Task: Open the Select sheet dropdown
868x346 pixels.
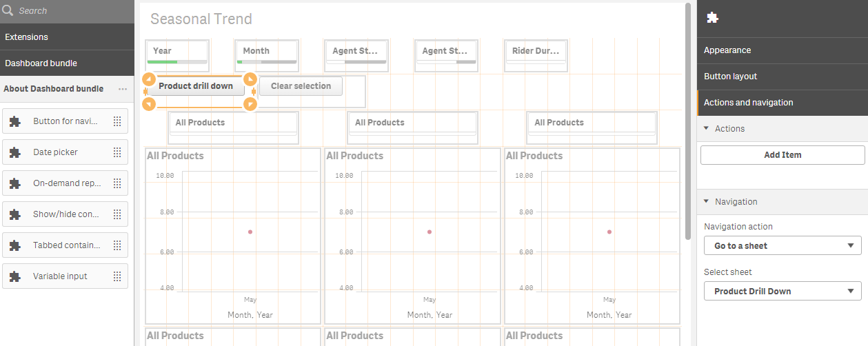Action: tap(783, 291)
